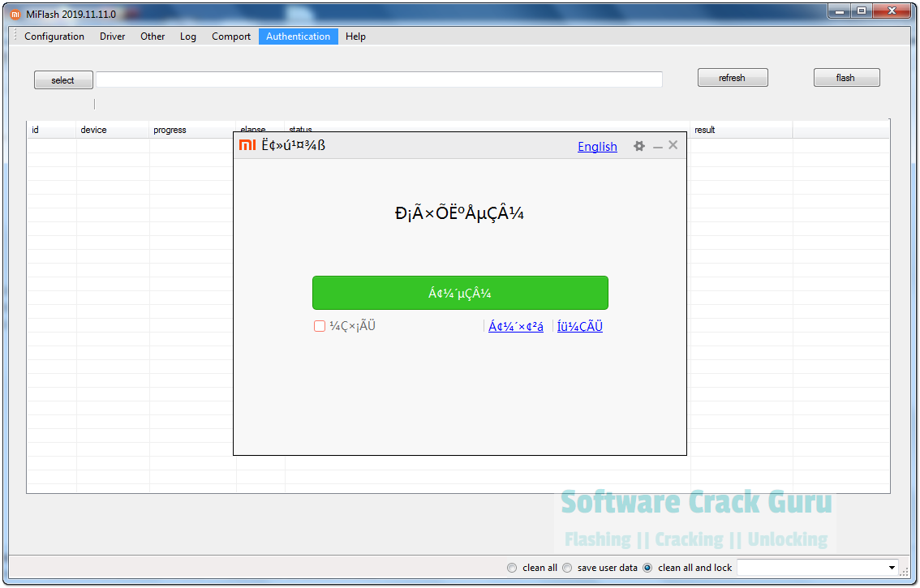This screenshot has width=920, height=588.
Task: Click the 'progress' column header
Action: tap(192, 130)
